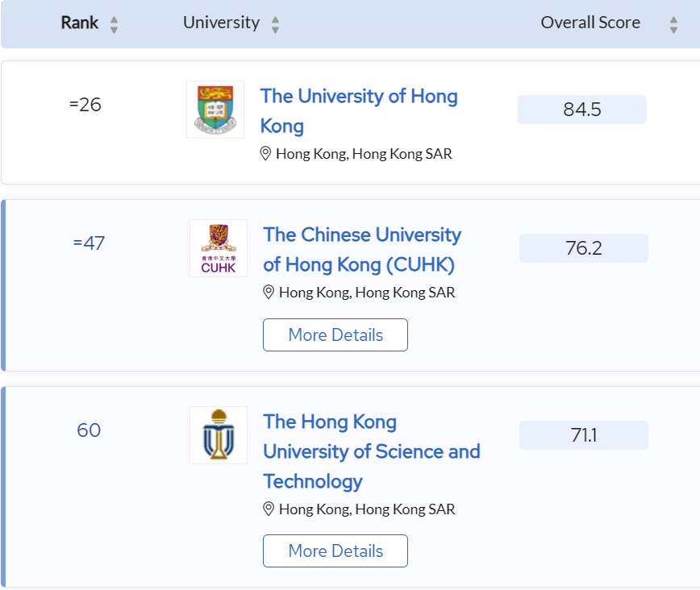The image size is (700, 590).
Task: Click the HKUST logo thumbnail
Action: click(x=219, y=435)
